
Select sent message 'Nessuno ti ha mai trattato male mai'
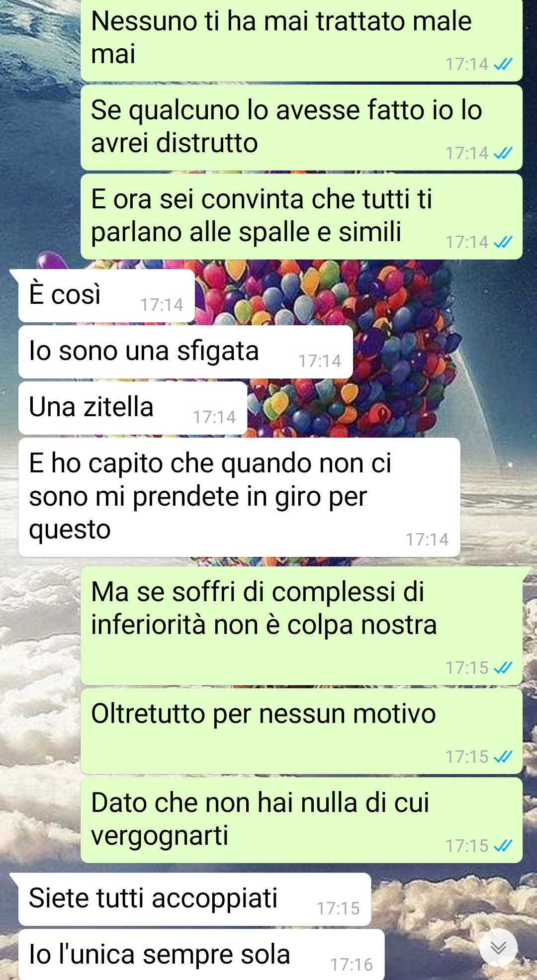coord(301,40)
